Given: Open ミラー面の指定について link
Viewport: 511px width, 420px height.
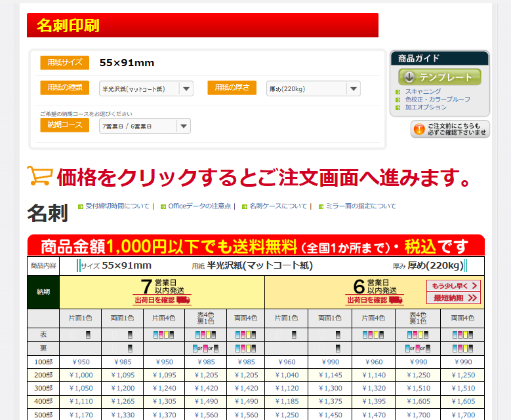Looking at the screenshot, I should 361,206.
